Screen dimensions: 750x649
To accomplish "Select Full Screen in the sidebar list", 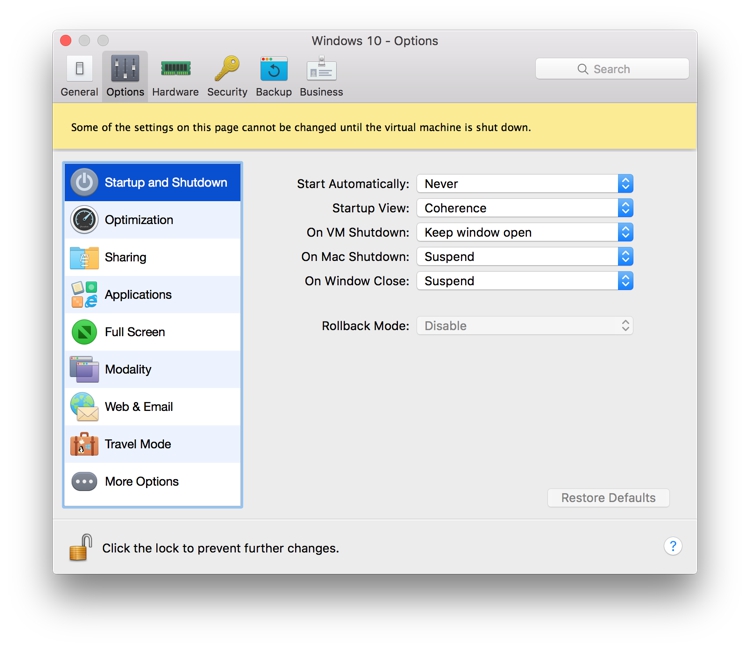I will pyautogui.click(x=153, y=332).
